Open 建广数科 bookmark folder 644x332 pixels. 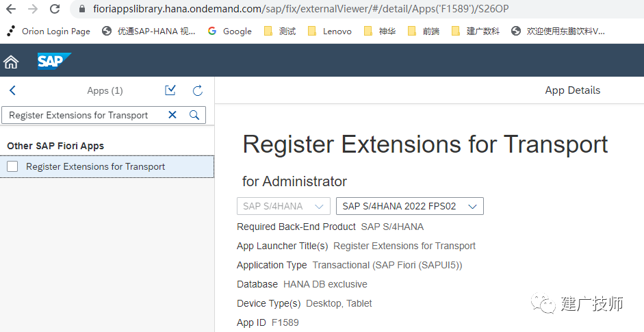[476, 31]
